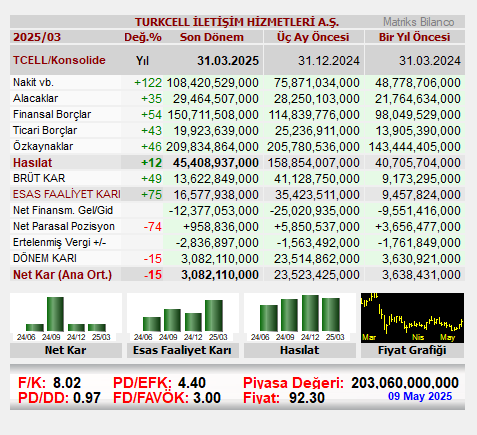This screenshot has height=435, width=477.
Task: Open the Esas Faaliyet Karı bar chart
Action: [183, 318]
